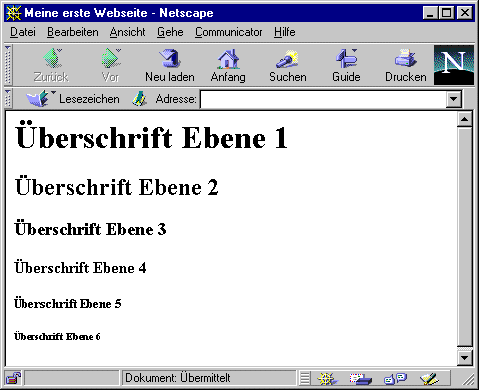479x390 pixels.
Task: Open the Gehe menu
Action: click(x=170, y=32)
